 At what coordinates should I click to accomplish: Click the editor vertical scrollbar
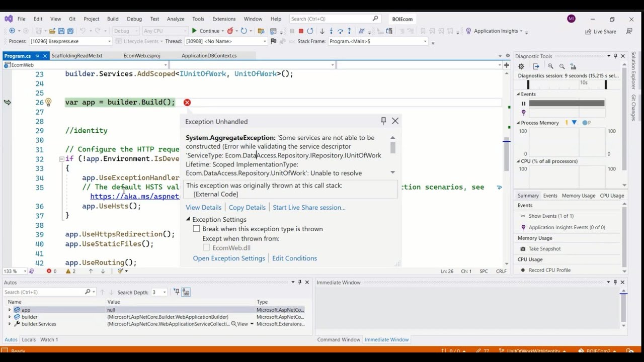pyautogui.click(x=506, y=166)
